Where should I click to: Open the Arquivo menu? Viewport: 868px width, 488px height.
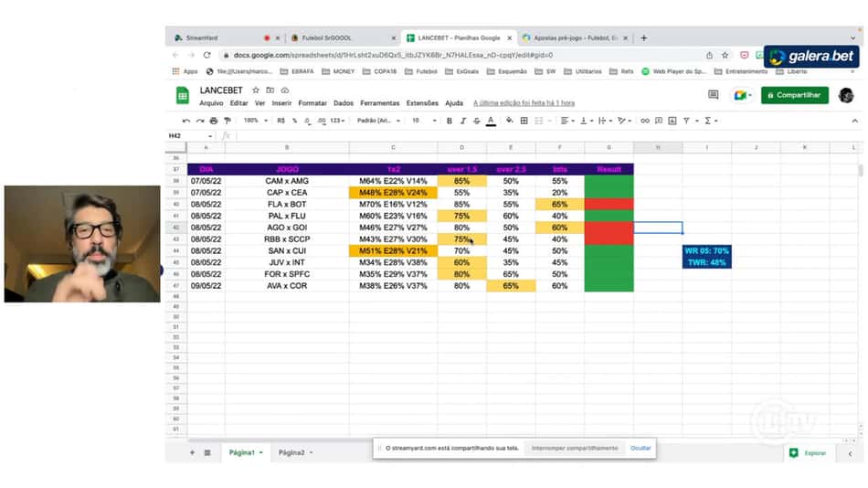click(211, 103)
